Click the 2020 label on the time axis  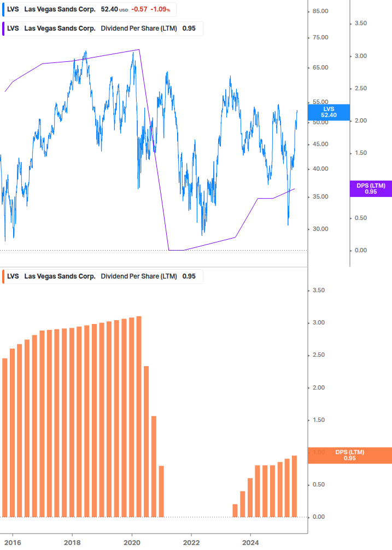click(132, 543)
